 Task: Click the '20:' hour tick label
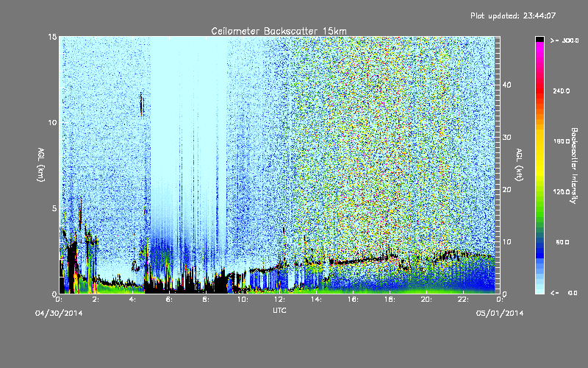[x=427, y=300]
